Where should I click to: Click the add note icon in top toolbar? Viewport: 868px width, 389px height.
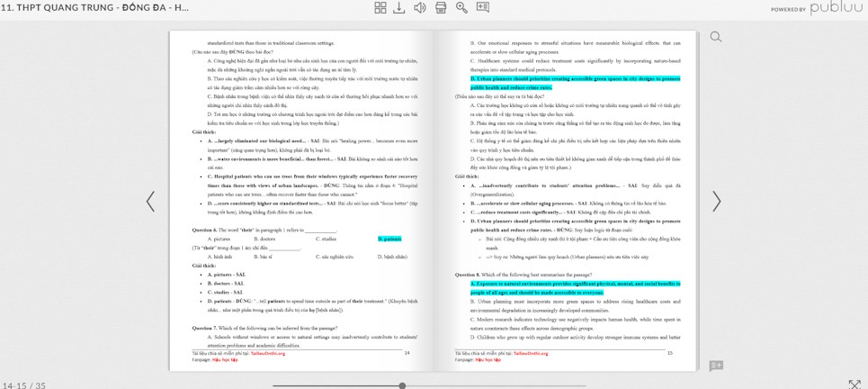tap(483, 7)
